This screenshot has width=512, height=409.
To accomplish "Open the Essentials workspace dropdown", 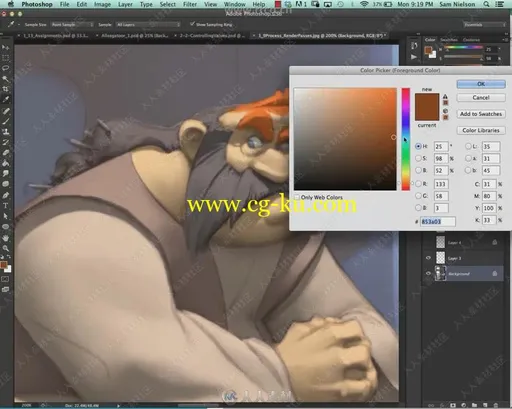I will (485, 25).
